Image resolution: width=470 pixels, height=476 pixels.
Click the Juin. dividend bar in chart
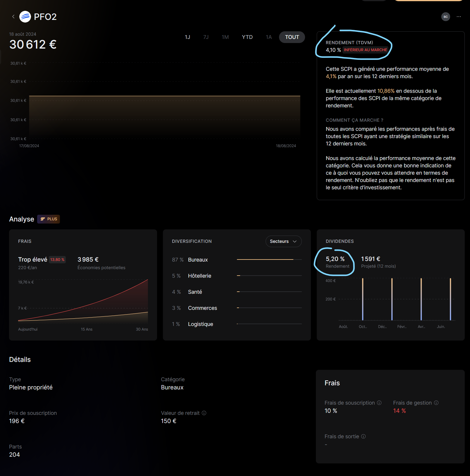click(x=450, y=299)
